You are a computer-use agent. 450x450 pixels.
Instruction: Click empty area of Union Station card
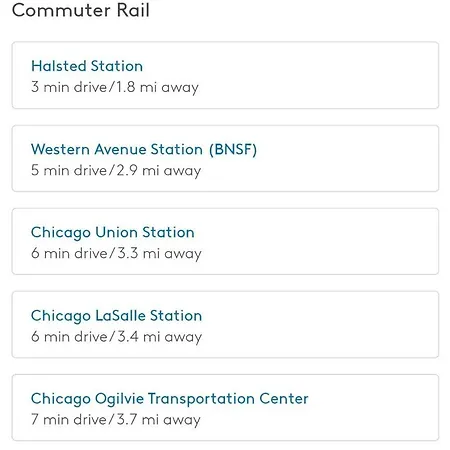pos(317,242)
